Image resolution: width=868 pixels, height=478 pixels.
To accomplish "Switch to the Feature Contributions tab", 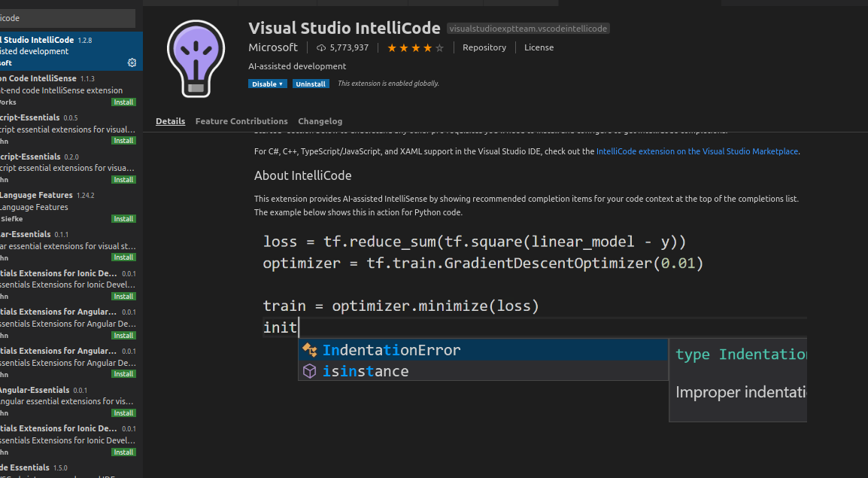I will (x=241, y=121).
